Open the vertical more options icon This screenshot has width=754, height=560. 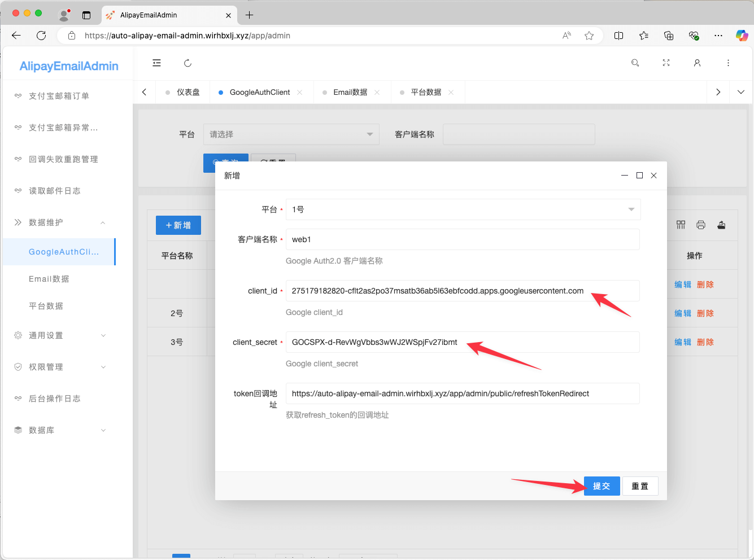pyautogui.click(x=729, y=63)
